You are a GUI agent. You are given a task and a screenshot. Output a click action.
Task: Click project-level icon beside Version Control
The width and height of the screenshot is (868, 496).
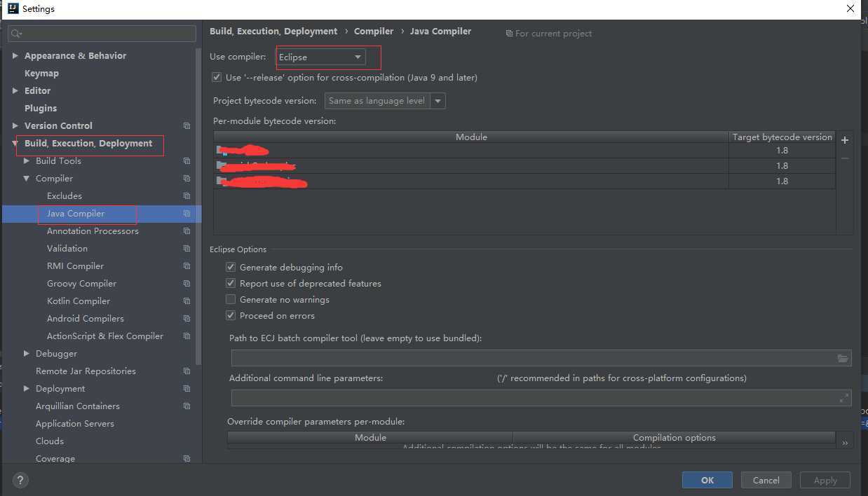[187, 126]
